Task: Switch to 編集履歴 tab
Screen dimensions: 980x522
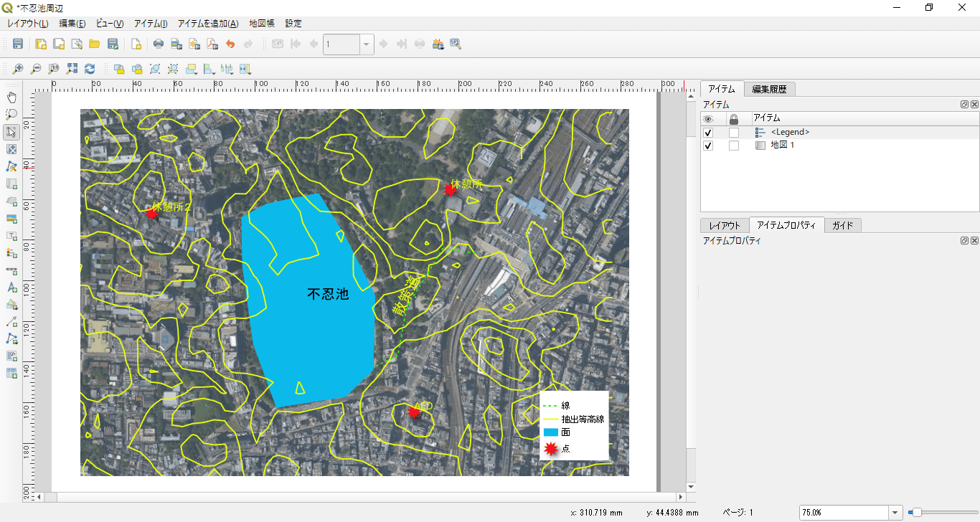Action: 769,90
